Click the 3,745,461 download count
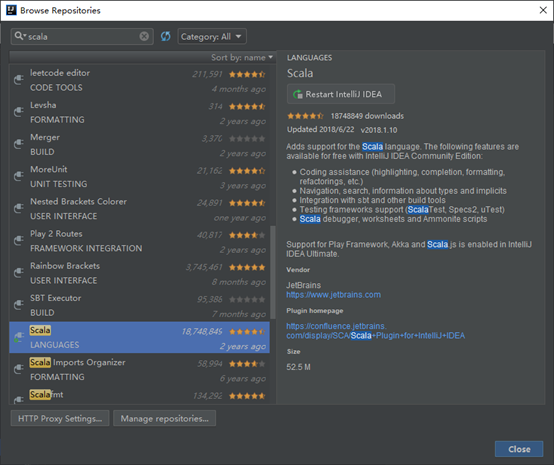 (204, 267)
